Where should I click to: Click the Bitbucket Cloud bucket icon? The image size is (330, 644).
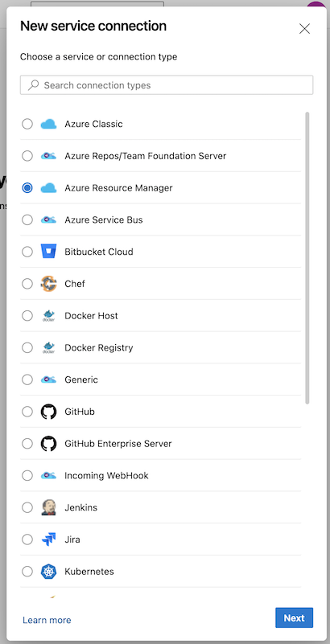pyautogui.click(x=48, y=252)
